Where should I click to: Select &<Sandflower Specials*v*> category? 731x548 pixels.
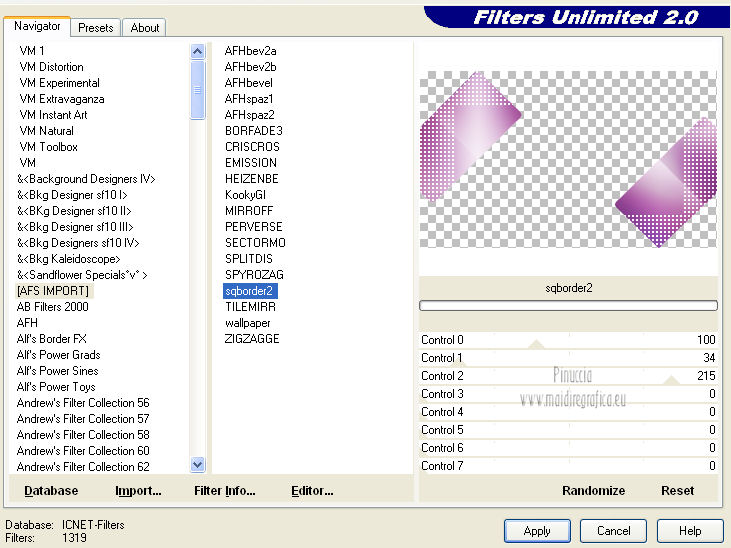82,275
